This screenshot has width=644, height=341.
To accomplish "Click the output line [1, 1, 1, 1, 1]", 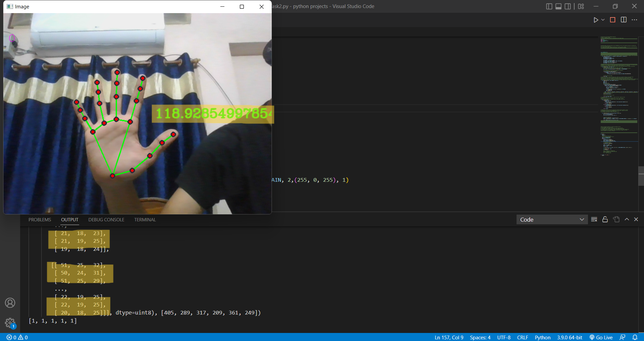I will coord(53,321).
